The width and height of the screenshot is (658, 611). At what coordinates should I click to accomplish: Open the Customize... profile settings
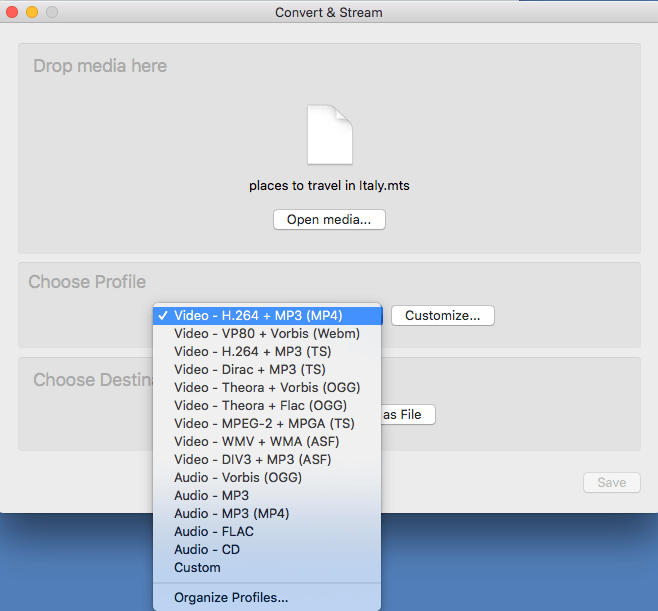click(x=443, y=316)
